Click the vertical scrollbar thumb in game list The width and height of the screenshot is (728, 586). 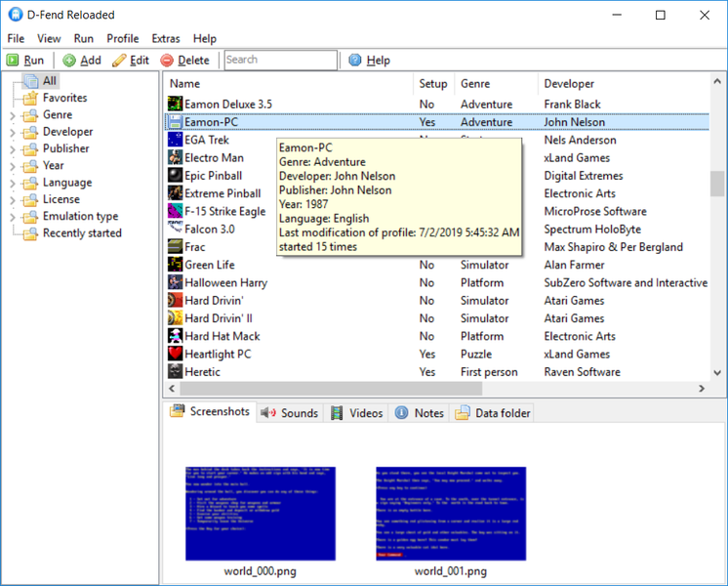[x=717, y=184]
